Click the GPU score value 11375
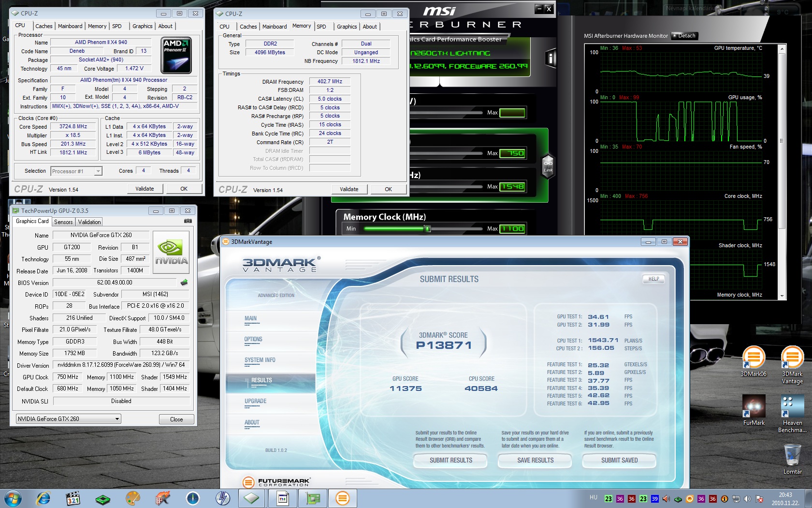Image resolution: width=812 pixels, height=508 pixels. point(406,388)
